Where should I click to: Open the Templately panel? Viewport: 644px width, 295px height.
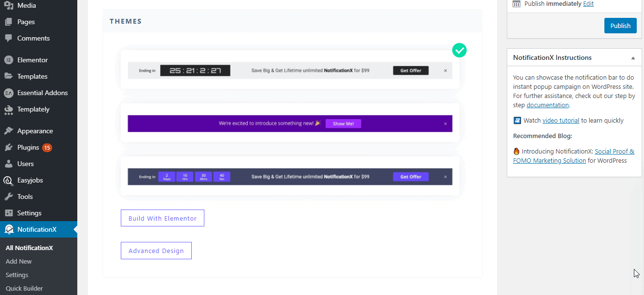click(34, 109)
